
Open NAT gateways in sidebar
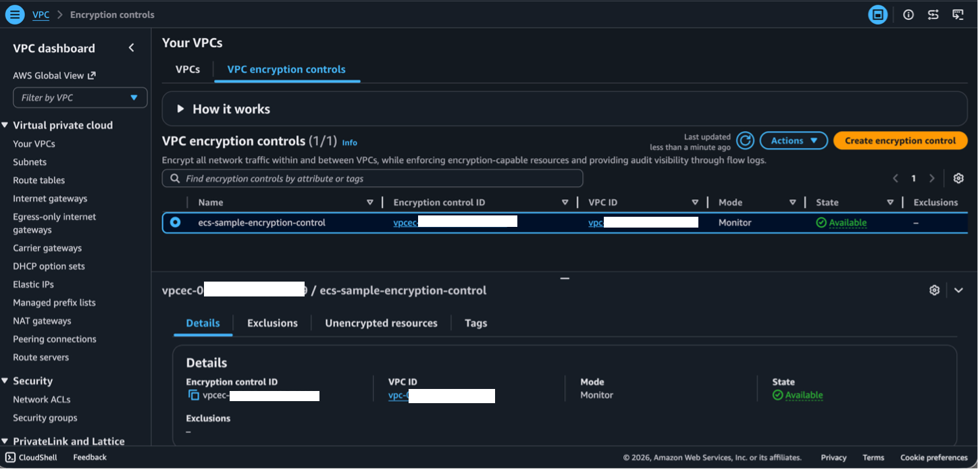pyautogui.click(x=42, y=321)
